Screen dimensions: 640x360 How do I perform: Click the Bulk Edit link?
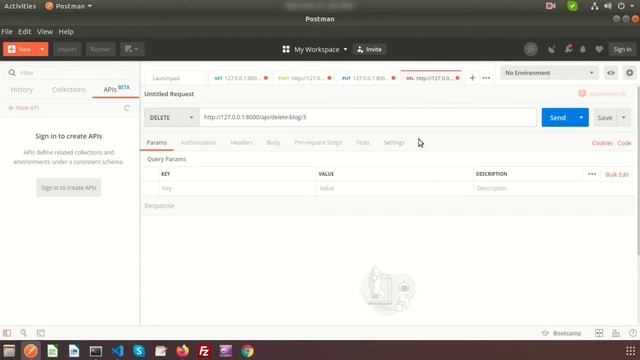617,174
